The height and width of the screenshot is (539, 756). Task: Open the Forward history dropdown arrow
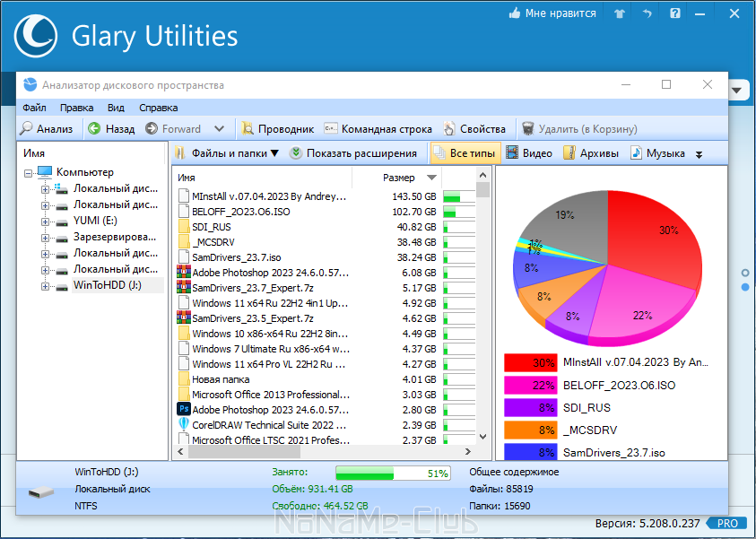pyautogui.click(x=220, y=129)
